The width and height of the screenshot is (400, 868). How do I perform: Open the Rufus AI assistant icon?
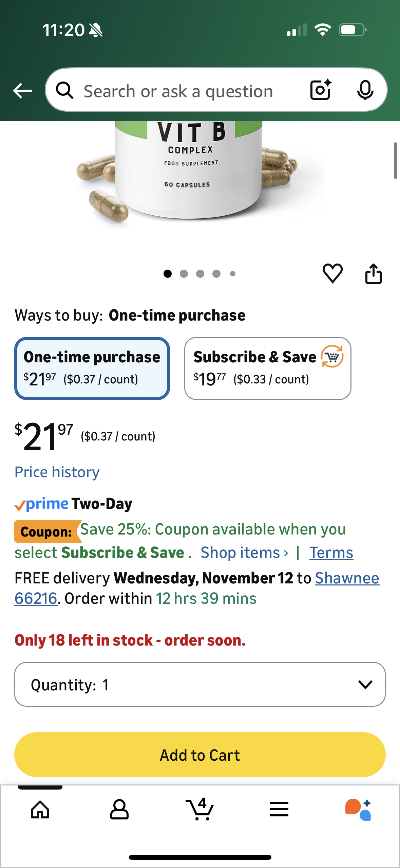[358, 809]
